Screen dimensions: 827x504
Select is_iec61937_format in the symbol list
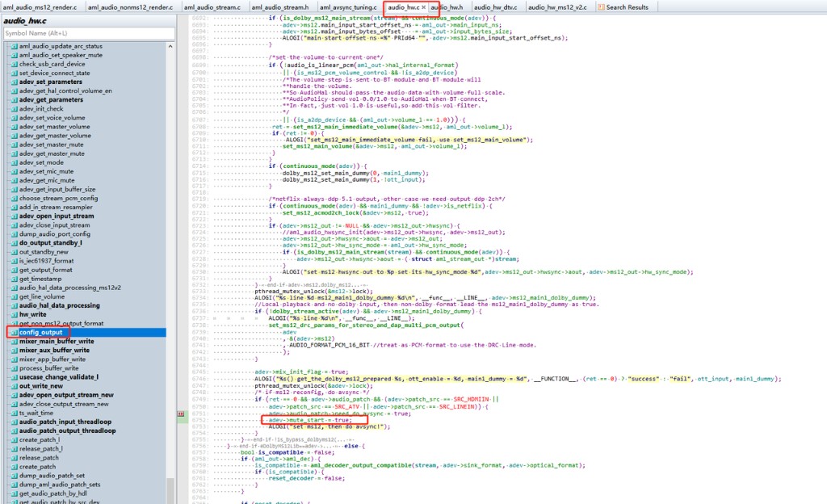click(46, 262)
